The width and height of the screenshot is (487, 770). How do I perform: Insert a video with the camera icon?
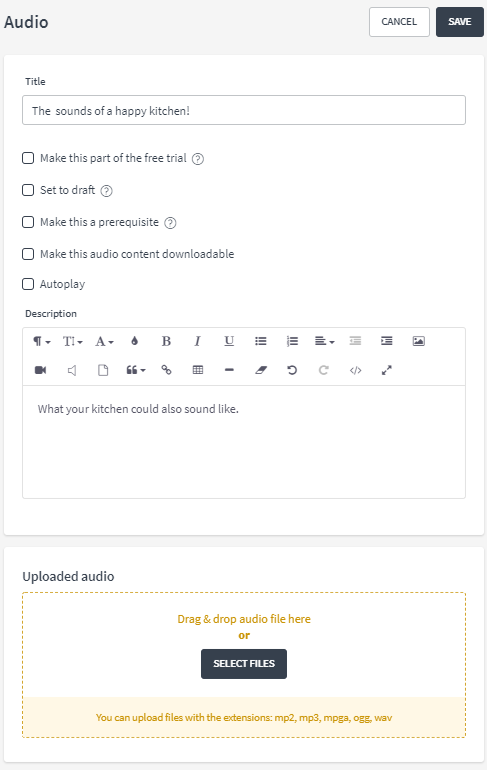tap(40, 370)
